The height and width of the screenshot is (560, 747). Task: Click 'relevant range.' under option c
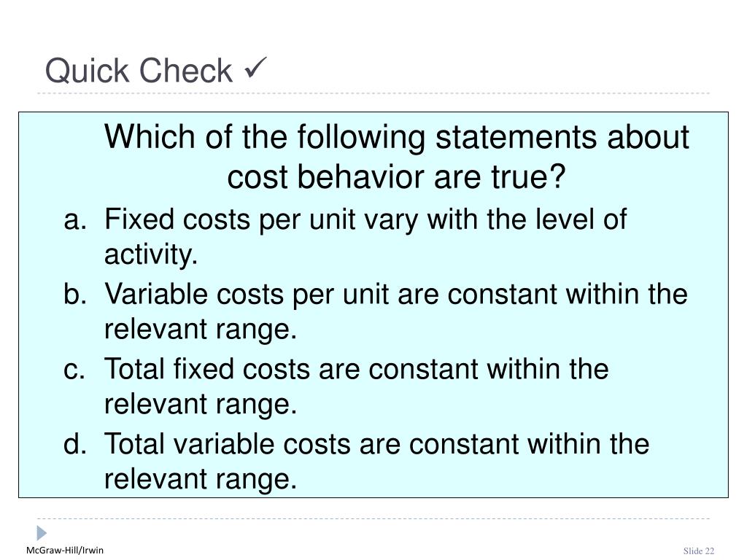coord(201,404)
